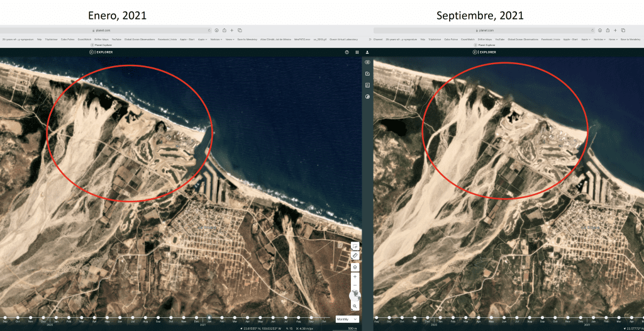Open the apps grid icon in header

point(357,52)
